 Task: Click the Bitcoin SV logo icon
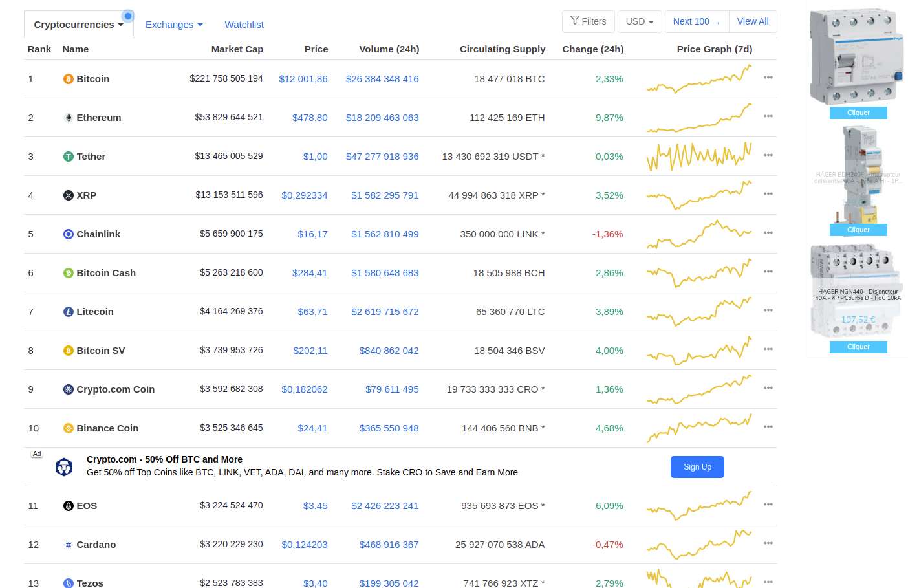tap(69, 351)
